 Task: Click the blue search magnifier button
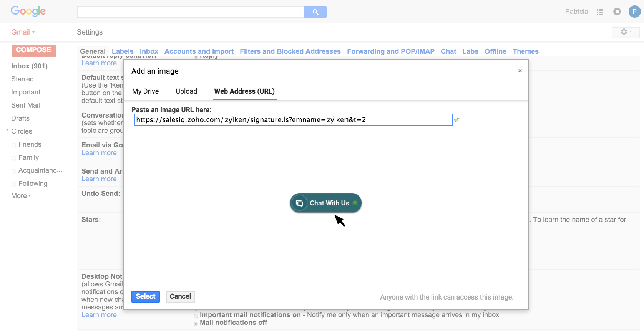[315, 12]
